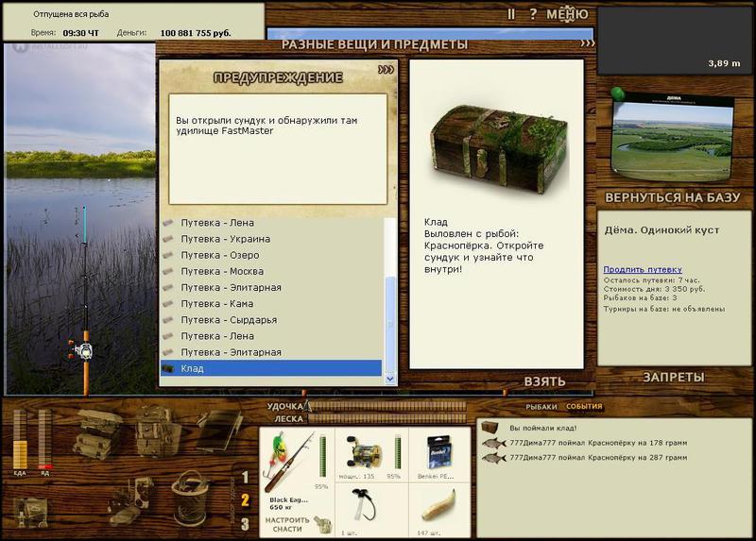Switch to the СОБЫТИЯ tab
Screen dimensions: 756x541
click(584, 406)
